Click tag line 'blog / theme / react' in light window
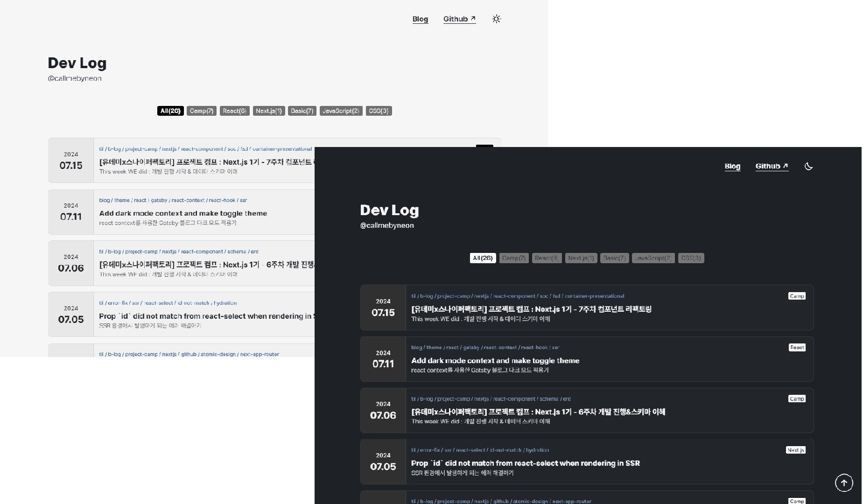This screenshot has height=504, width=863. click(173, 200)
